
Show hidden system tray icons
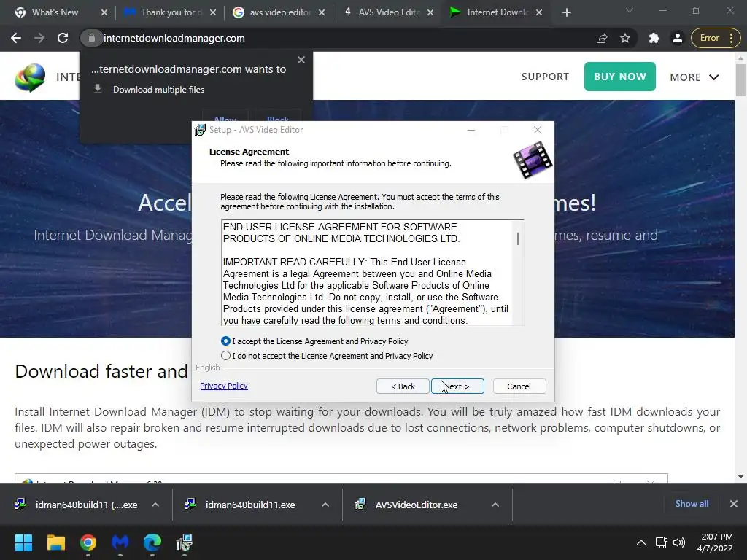click(x=641, y=542)
